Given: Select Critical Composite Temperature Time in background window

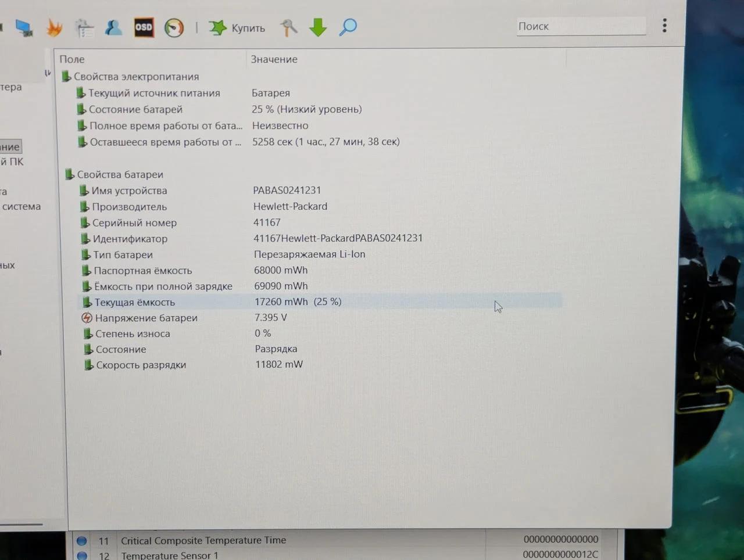Looking at the screenshot, I should pyautogui.click(x=203, y=540).
